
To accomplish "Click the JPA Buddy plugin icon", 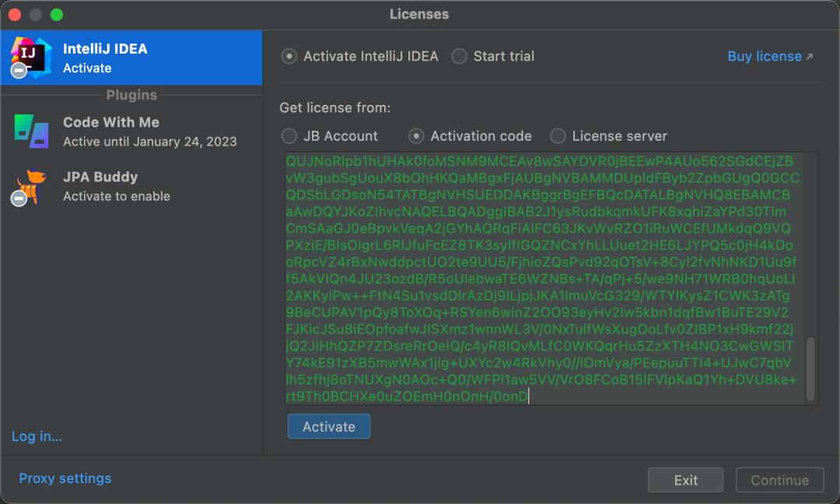I will [30, 187].
